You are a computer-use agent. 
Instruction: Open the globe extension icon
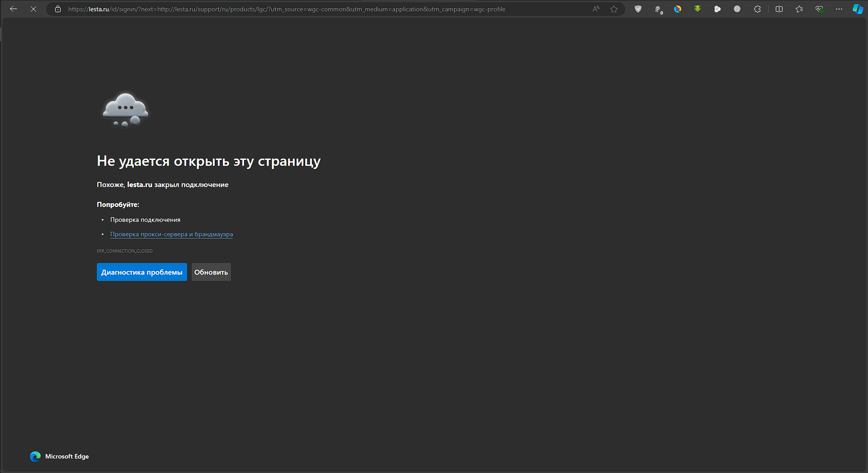click(x=737, y=9)
